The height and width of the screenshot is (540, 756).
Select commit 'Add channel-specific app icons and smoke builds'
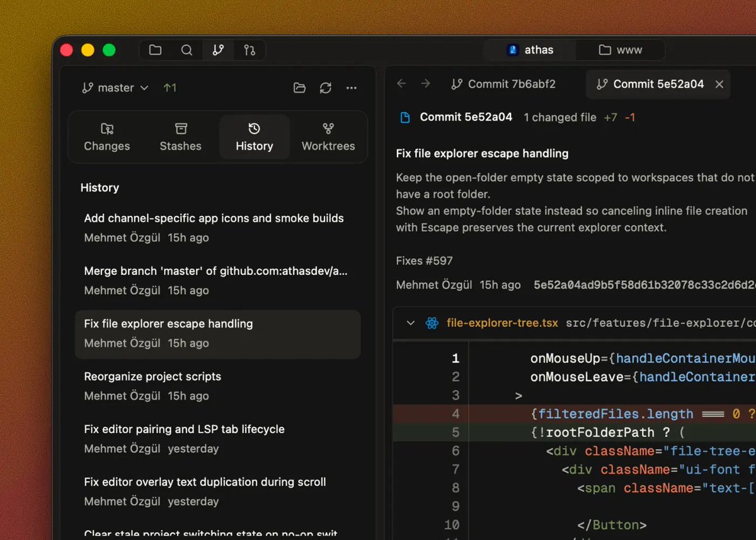tap(218, 227)
